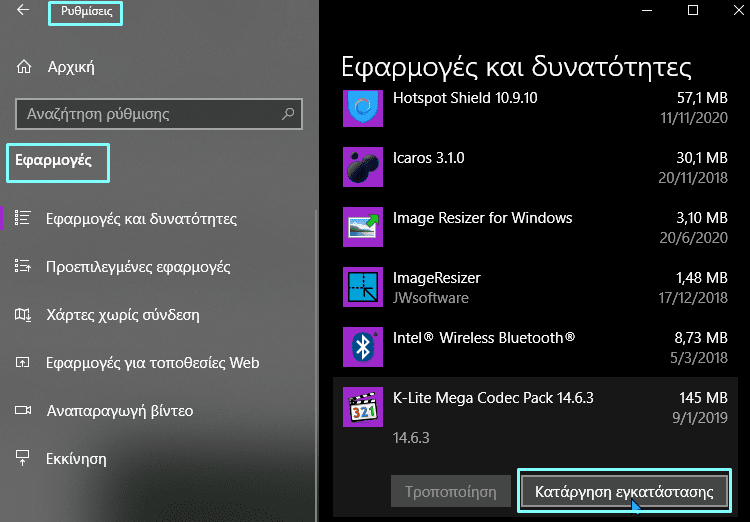Open Χάρτες χωρίς σύνδεση page
750x522 pixels.
(x=122, y=315)
